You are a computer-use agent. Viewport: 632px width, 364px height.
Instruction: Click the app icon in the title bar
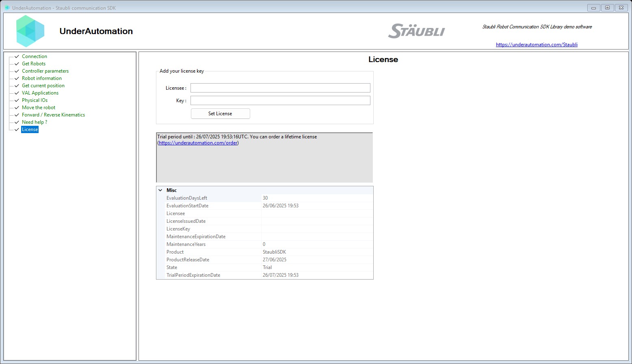7,8
